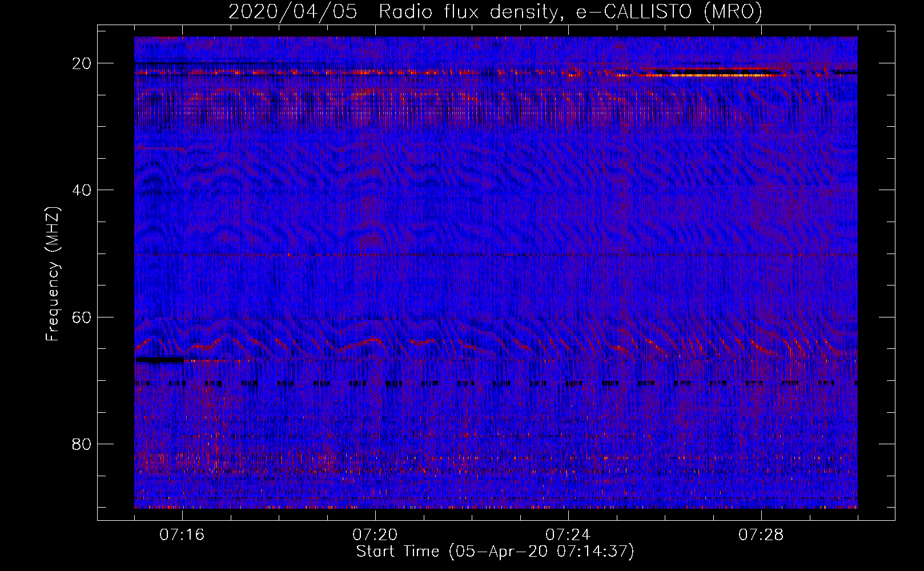Click the 07:24 time tick label
The image size is (924, 571).
[x=568, y=535]
